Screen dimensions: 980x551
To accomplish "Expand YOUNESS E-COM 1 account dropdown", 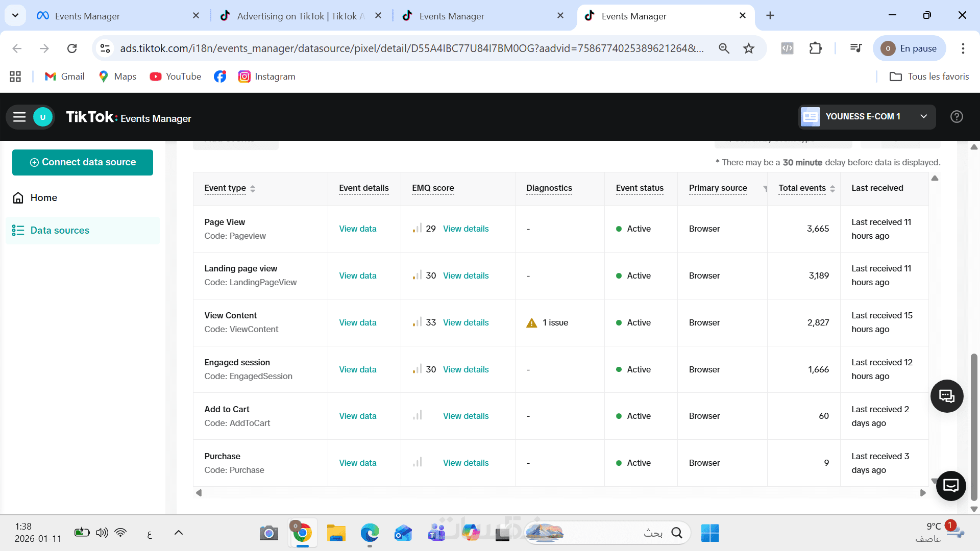I will 923,117.
